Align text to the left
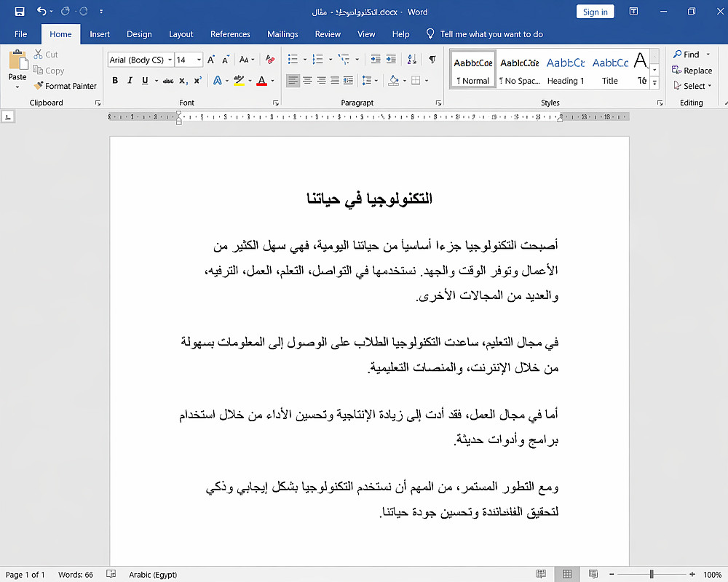Image resolution: width=728 pixels, height=582 pixels. click(x=293, y=81)
